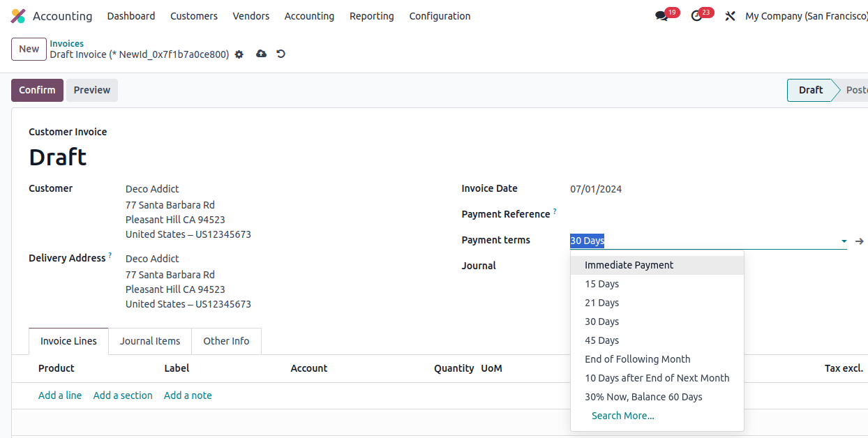Viewport: 868px width, 438px height.
Task: Open the Accounting menu item
Action: coord(309,16)
